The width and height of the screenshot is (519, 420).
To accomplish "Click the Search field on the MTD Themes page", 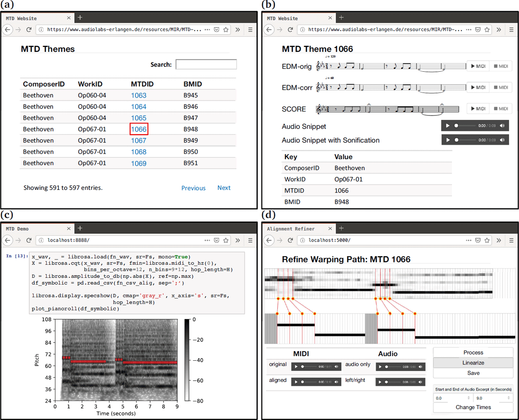I will [206, 64].
